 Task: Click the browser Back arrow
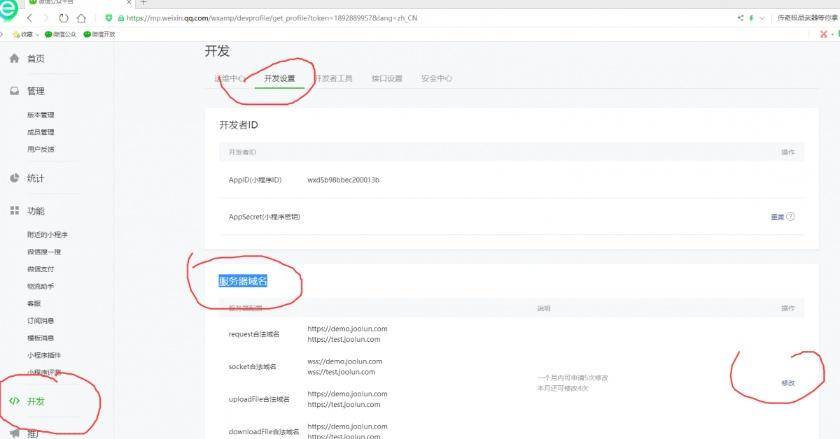30,18
